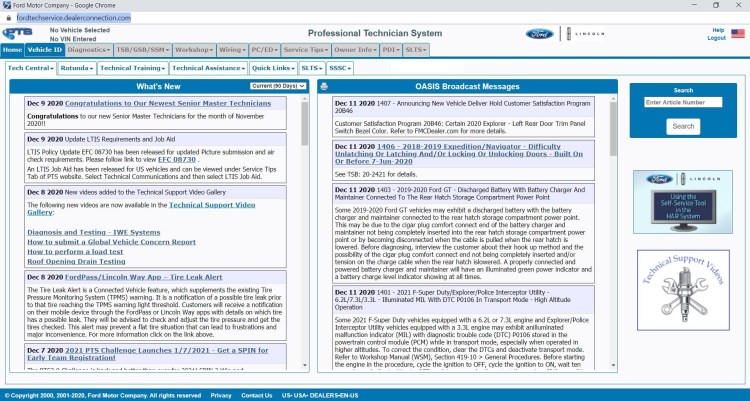Click the lock icon in address bar
Image resolution: width=750 pixels, height=401 pixels.
click(x=9, y=18)
